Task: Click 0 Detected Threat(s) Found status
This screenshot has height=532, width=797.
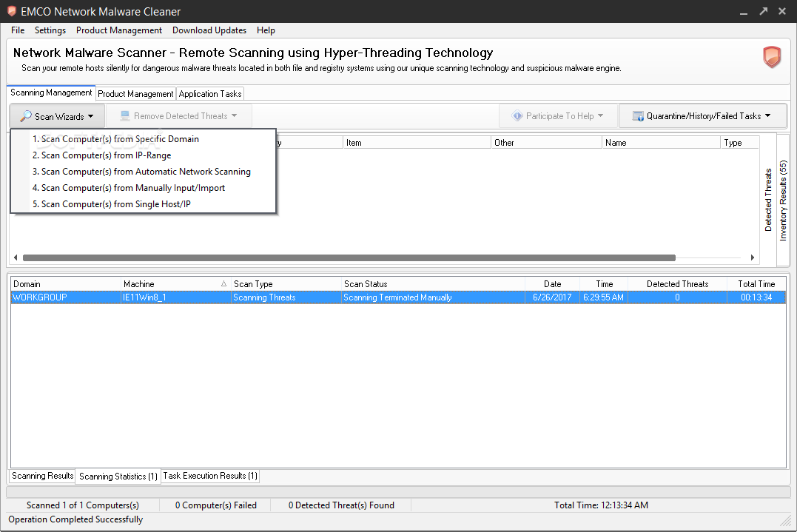Action: pyautogui.click(x=341, y=505)
